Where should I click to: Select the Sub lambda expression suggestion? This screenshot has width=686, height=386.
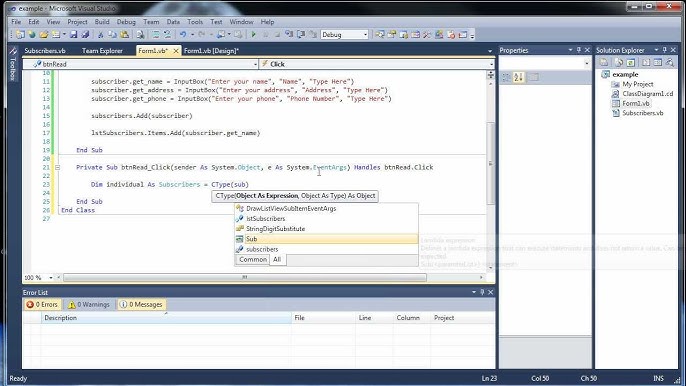point(326,239)
